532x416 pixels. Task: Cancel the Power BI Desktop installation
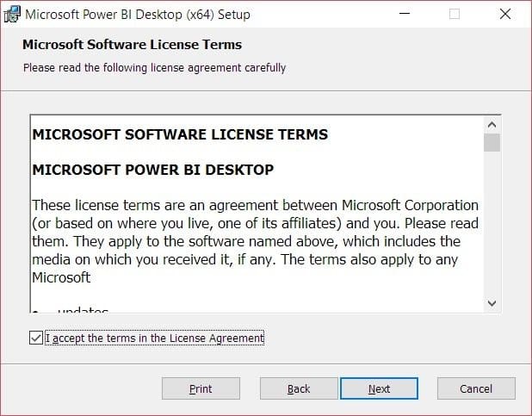tap(476, 388)
